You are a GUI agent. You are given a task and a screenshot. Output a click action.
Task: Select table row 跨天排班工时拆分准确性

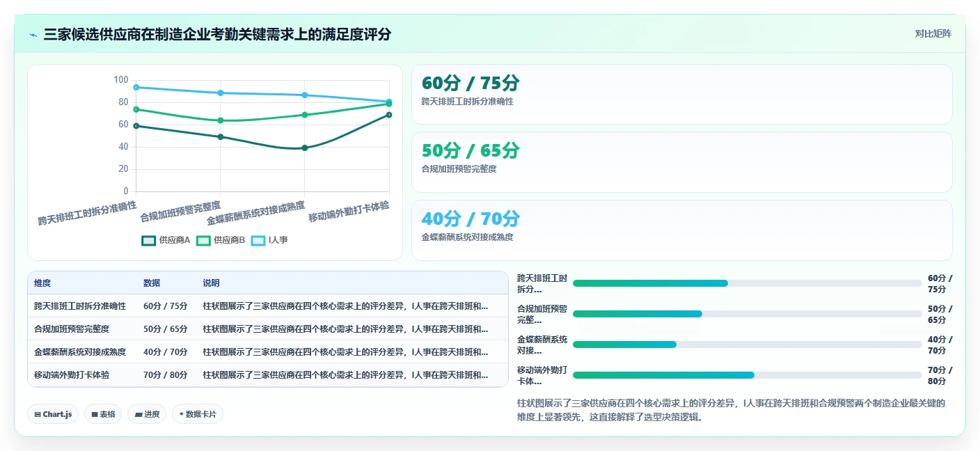pyautogui.click(x=268, y=306)
